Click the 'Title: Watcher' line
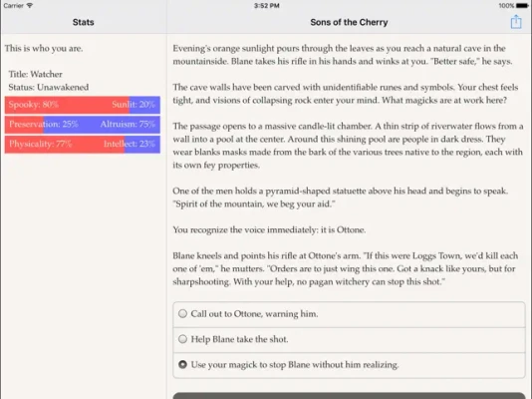The height and width of the screenshot is (399, 532). (36, 75)
